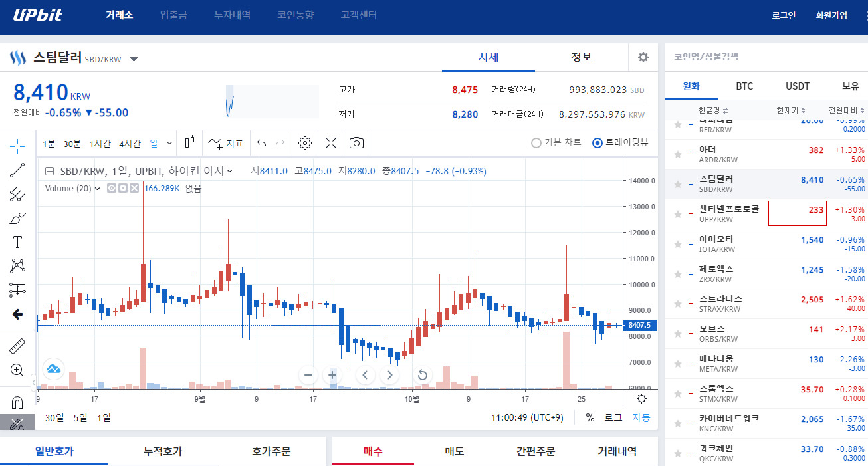Viewport: 868px width, 466px height.
Task: Open 지표 indicators button
Action: tap(227, 143)
